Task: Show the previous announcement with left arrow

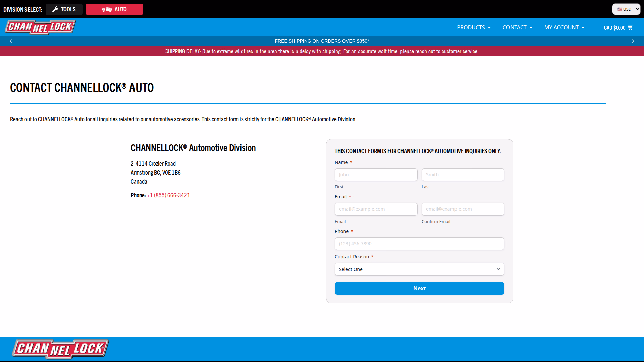Action: point(11,41)
